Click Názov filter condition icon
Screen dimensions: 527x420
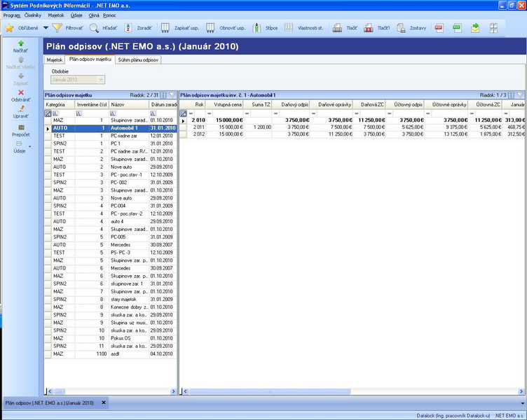click(x=114, y=113)
